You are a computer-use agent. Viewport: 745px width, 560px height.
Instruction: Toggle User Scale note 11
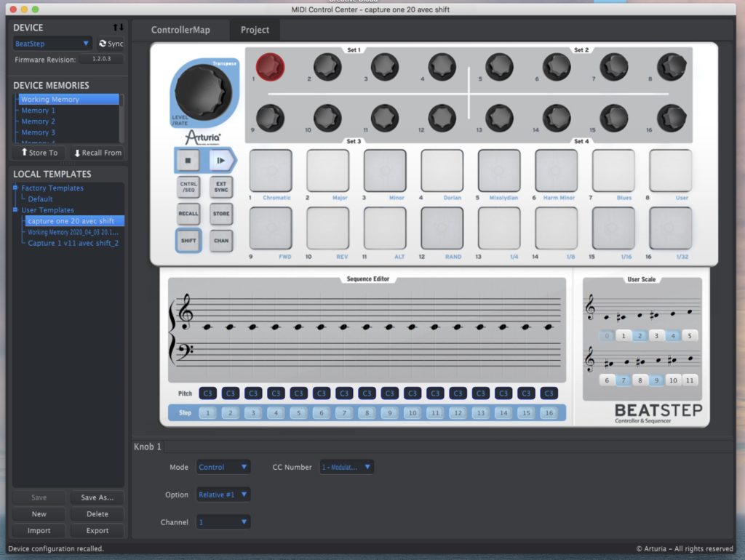click(x=690, y=380)
